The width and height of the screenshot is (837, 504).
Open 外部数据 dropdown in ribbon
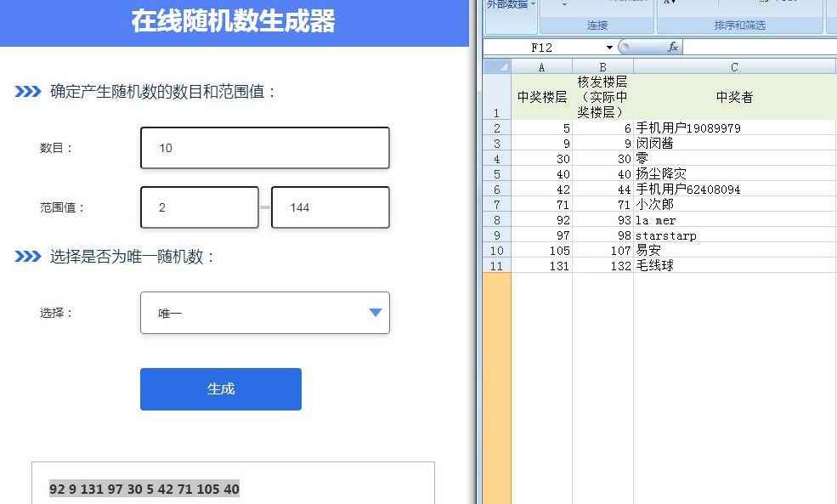pyautogui.click(x=511, y=4)
